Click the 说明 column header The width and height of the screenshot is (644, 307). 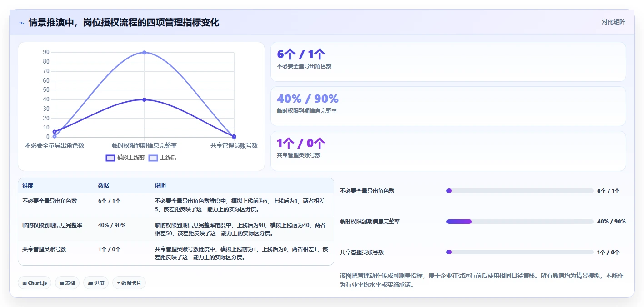point(160,186)
